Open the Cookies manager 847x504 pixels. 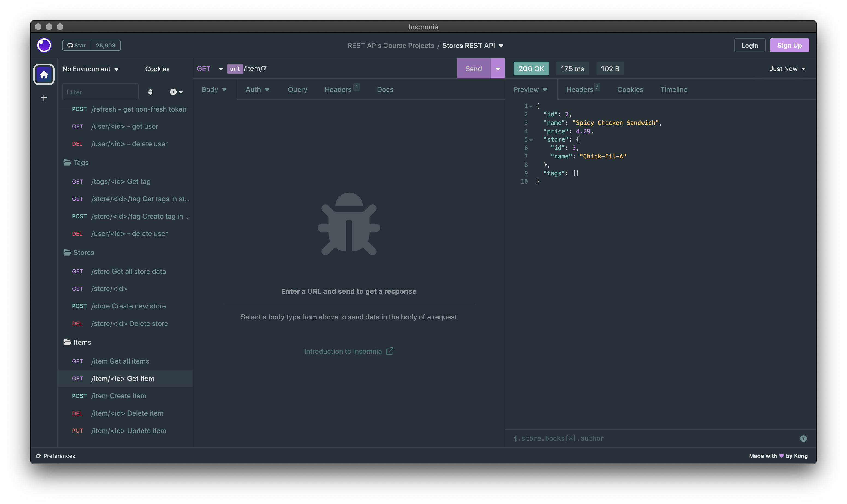(x=157, y=69)
